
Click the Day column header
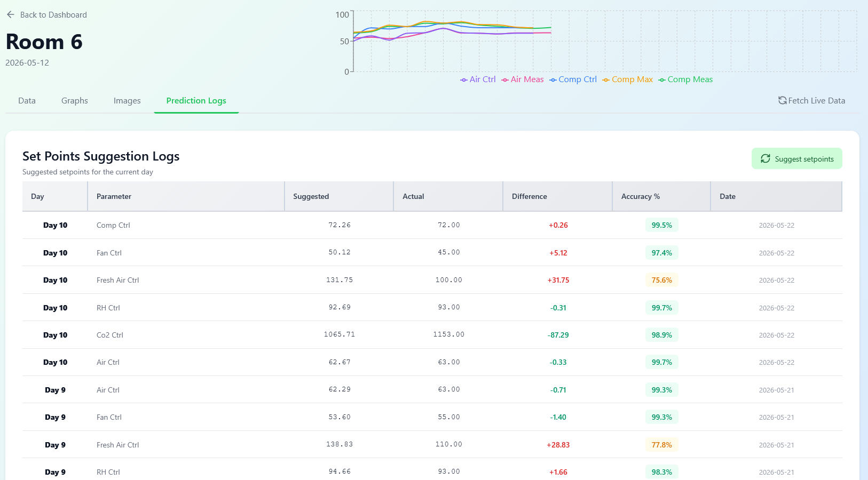[55, 196]
